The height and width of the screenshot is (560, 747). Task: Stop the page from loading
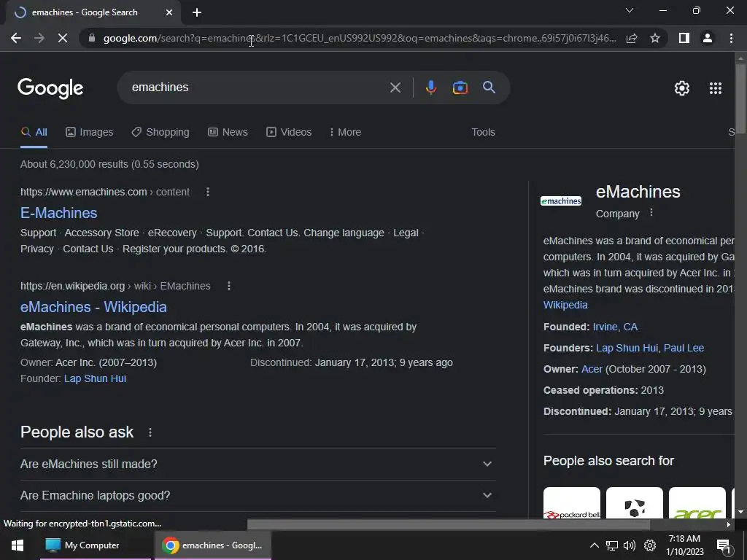tap(63, 38)
